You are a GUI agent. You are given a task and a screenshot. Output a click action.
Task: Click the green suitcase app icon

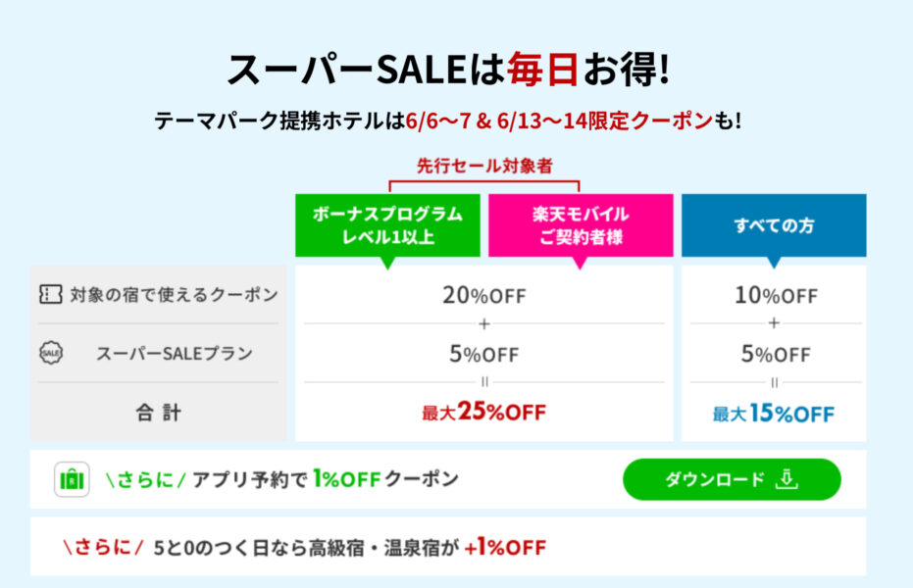pyautogui.click(x=73, y=480)
